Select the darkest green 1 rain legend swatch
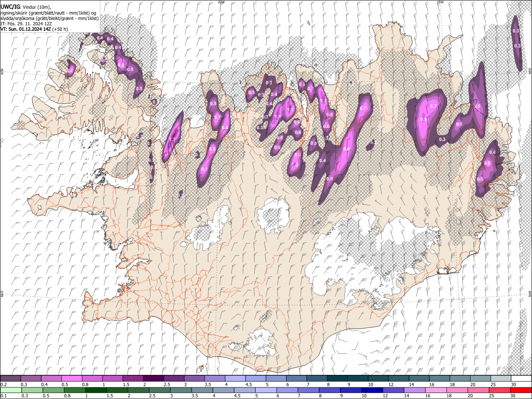 point(96,390)
